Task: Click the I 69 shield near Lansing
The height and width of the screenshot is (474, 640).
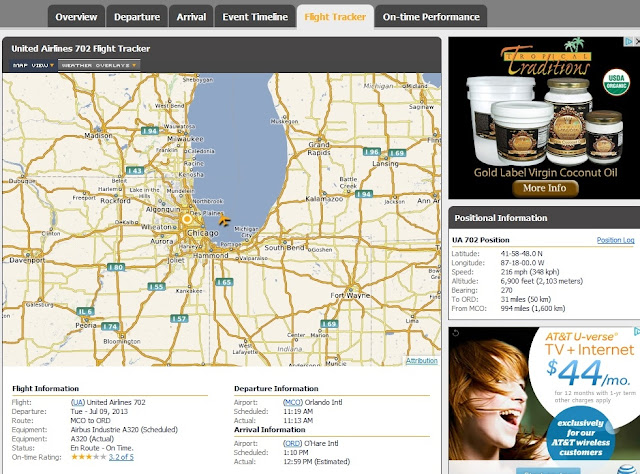Action: coord(397,153)
